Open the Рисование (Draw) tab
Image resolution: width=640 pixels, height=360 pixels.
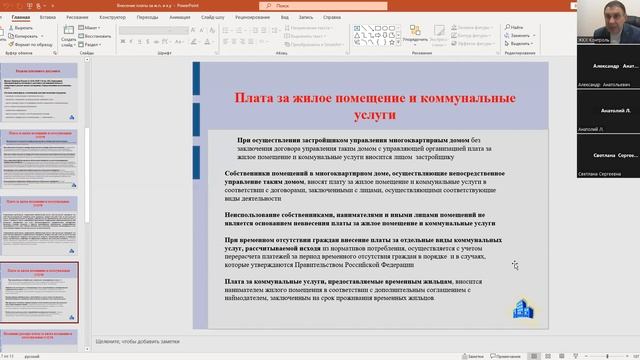point(77,17)
